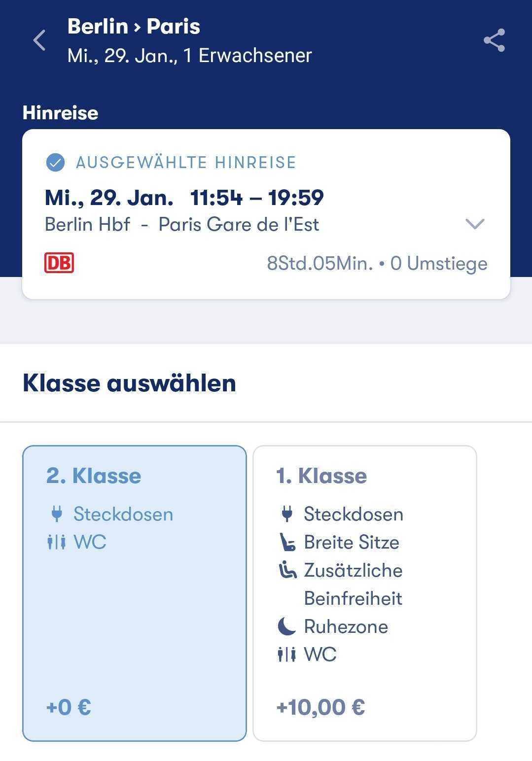Tap the 11:54 – 19:59 departure time
The width and height of the screenshot is (532, 761).
coord(257,198)
